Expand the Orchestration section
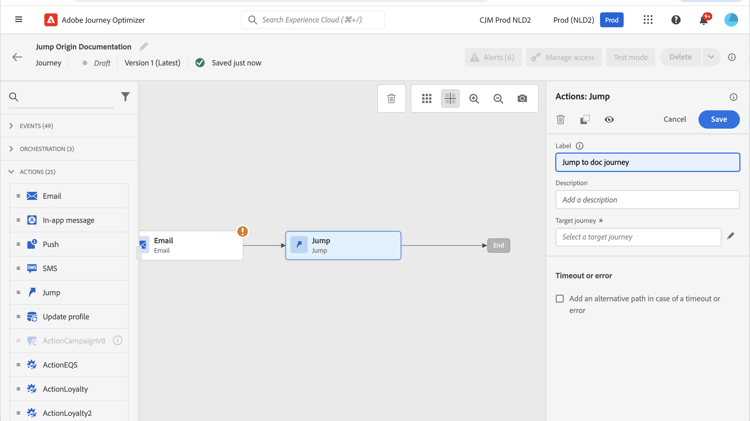750x421 pixels. [12, 149]
